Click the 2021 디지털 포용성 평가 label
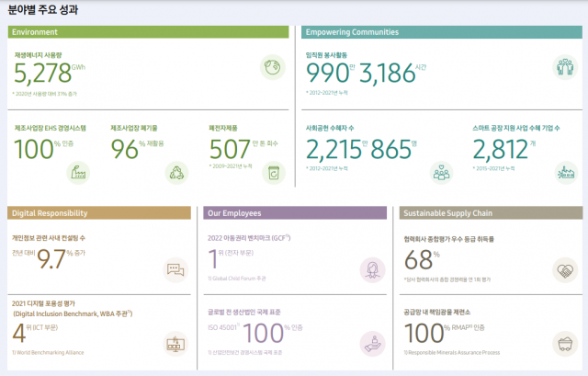Viewport: 588px width, 376px height. (43, 303)
